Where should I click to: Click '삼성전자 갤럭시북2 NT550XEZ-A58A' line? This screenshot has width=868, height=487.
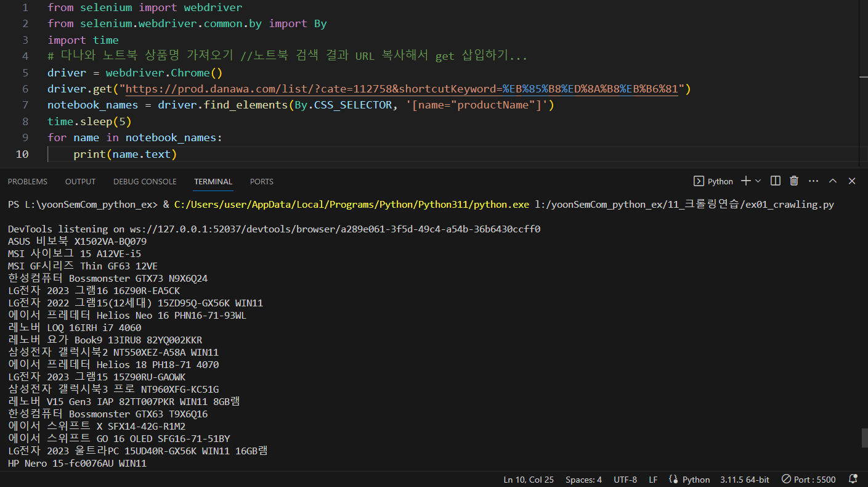pos(113,353)
